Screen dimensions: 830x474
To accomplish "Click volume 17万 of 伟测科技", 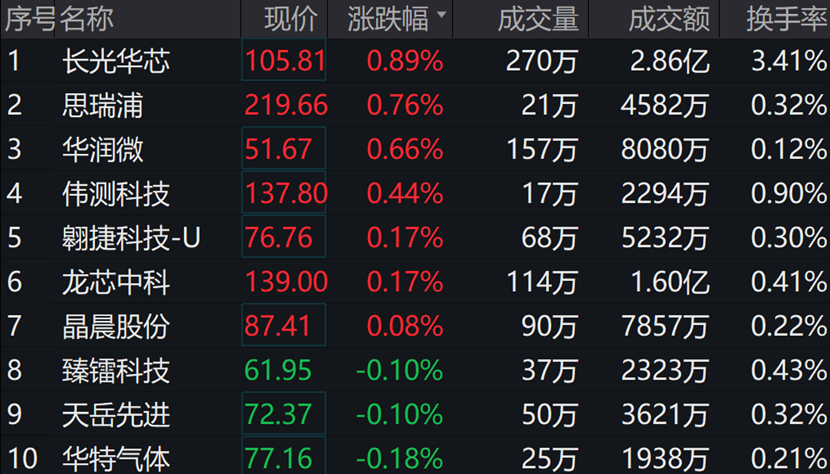I will pos(549,193).
